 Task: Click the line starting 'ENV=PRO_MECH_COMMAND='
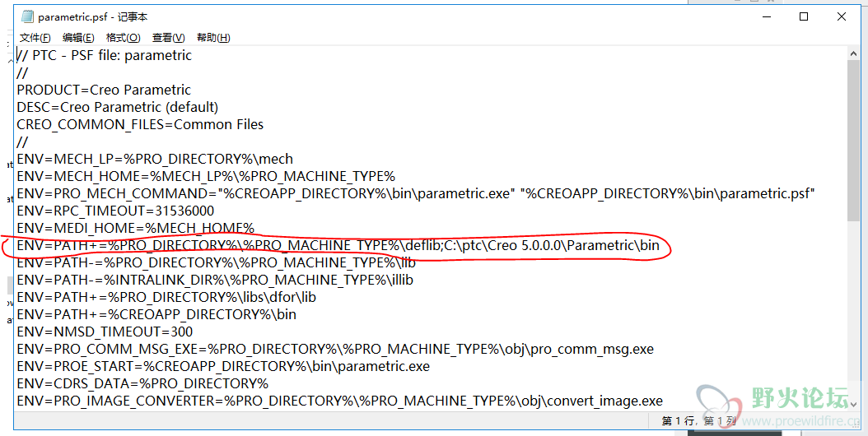click(x=415, y=193)
